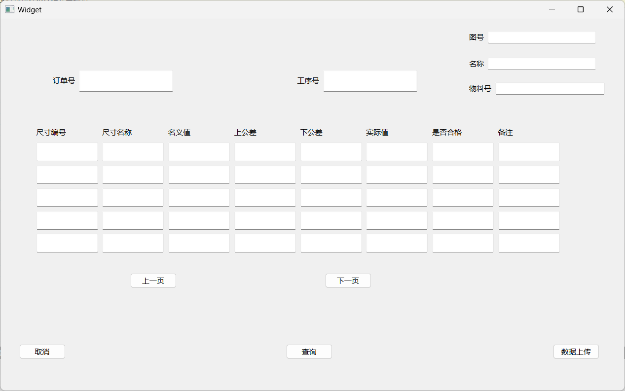Click the last-row cell under 上公差
Screen dimensions: 625x391
pyautogui.click(x=265, y=243)
